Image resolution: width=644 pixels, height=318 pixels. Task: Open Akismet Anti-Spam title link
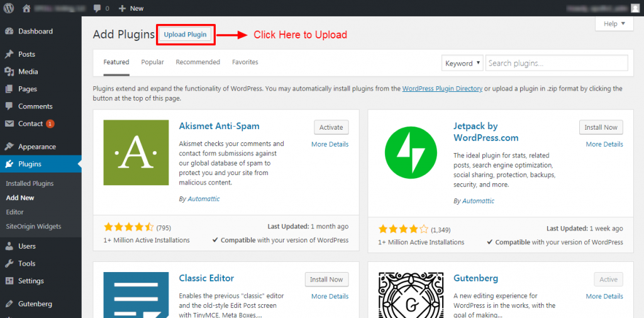pos(219,126)
